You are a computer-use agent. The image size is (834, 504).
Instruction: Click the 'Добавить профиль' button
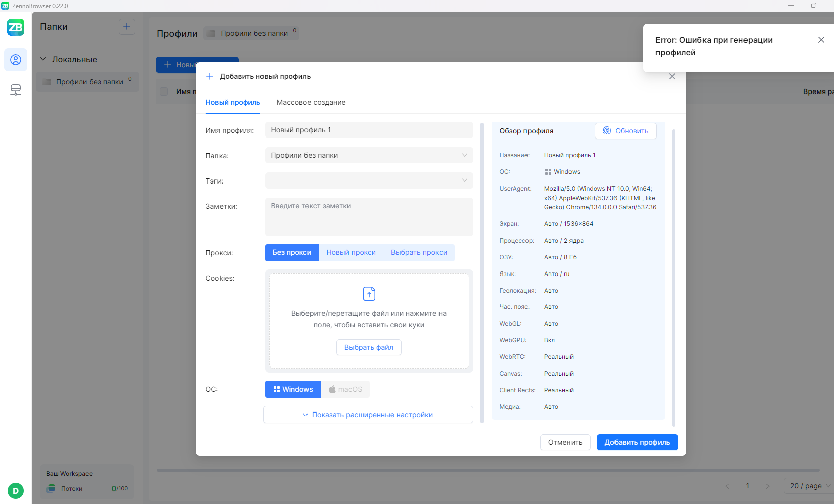(637, 442)
